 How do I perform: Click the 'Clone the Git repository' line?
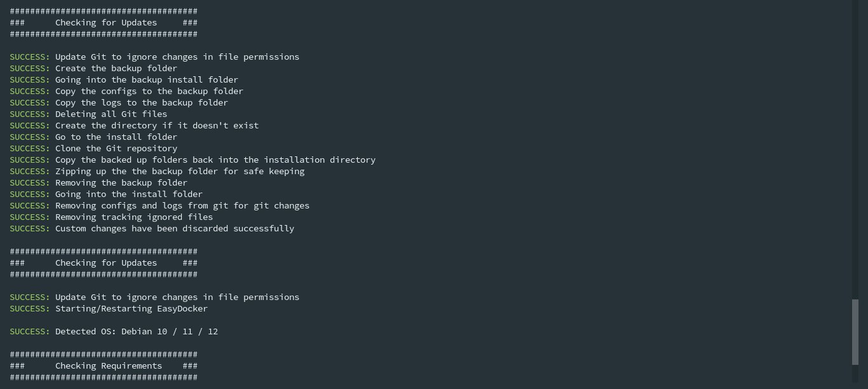pyautogui.click(x=93, y=148)
